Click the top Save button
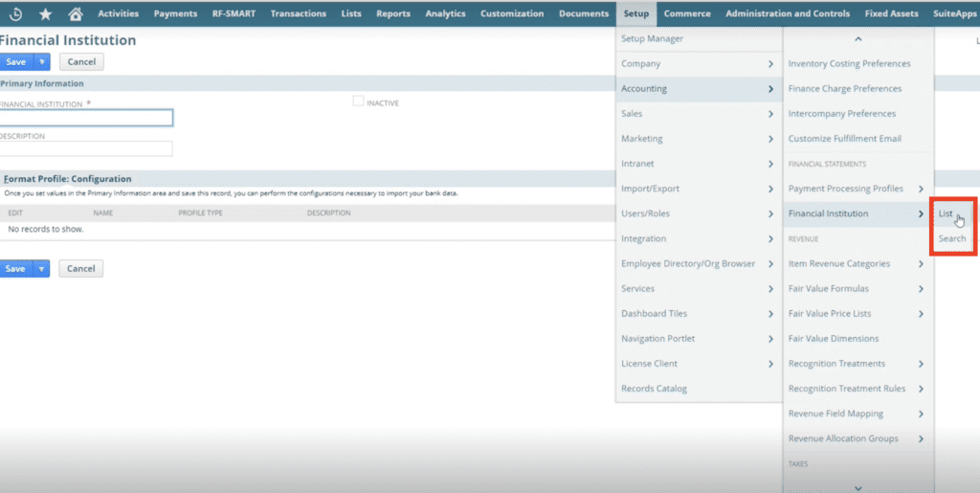Screen dimensions: 980x493 (16, 61)
